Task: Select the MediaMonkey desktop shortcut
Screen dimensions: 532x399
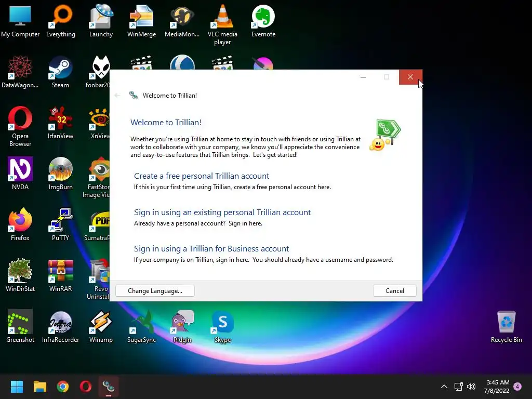Action: pos(182,21)
